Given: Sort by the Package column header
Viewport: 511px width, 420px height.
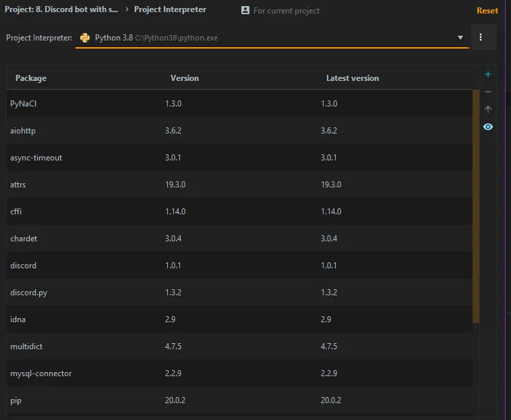Looking at the screenshot, I should coord(31,78).
